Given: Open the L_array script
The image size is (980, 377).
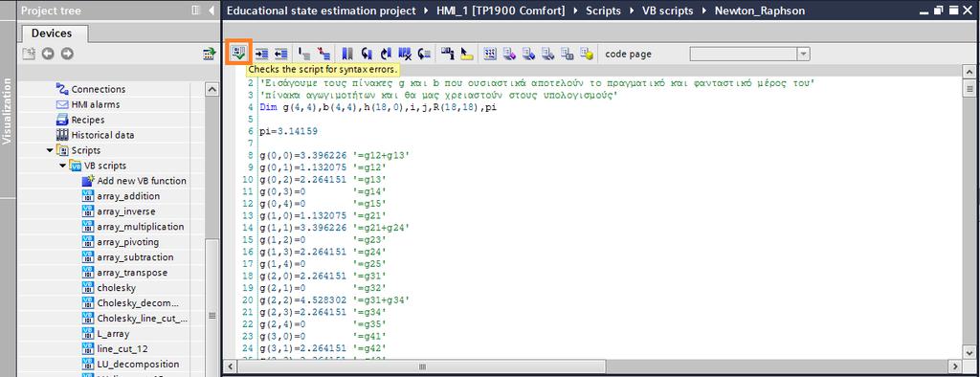Looking at the screenshot, I should 113,333.
